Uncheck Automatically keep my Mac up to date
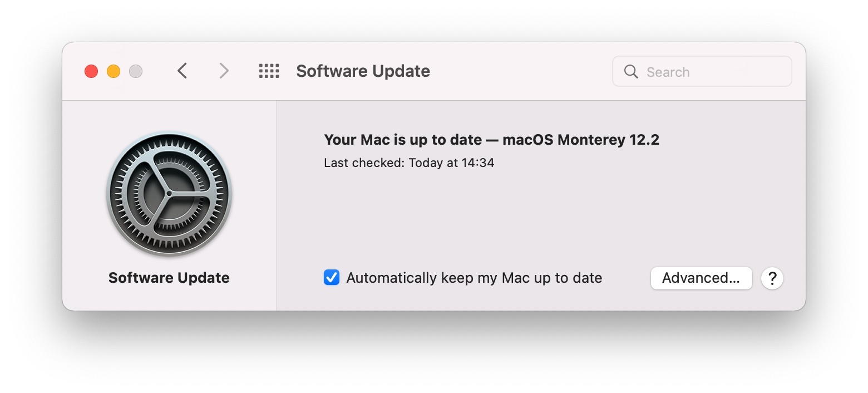Viewport: 868px width, 393px height. pyautogui.click(x=332, y=277)
